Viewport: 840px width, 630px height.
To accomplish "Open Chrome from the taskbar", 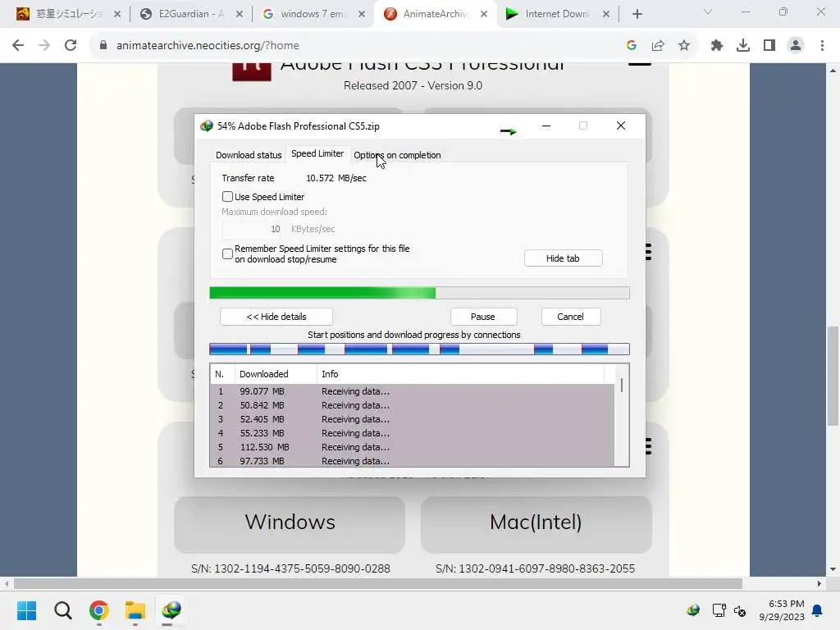I will [99, 610].
